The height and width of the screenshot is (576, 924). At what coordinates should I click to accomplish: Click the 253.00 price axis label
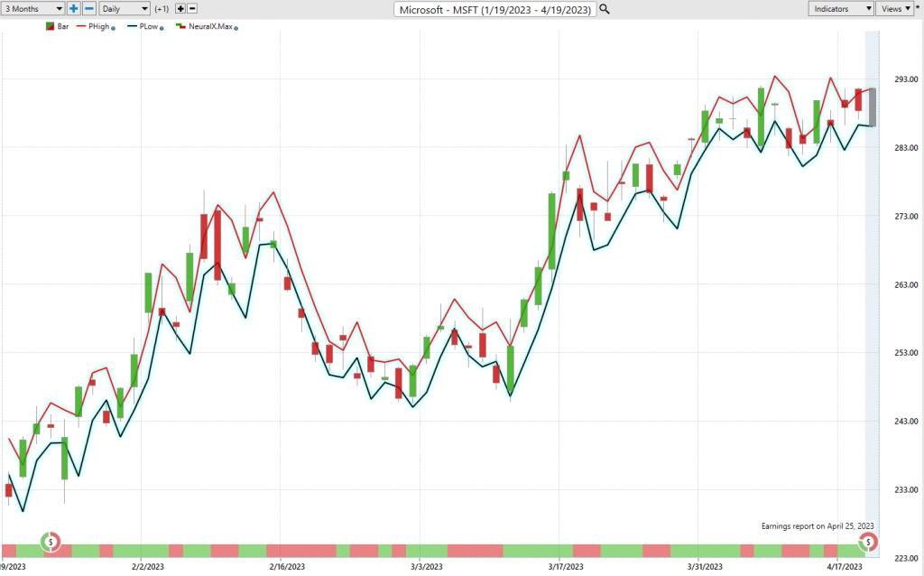click(906, 353)
